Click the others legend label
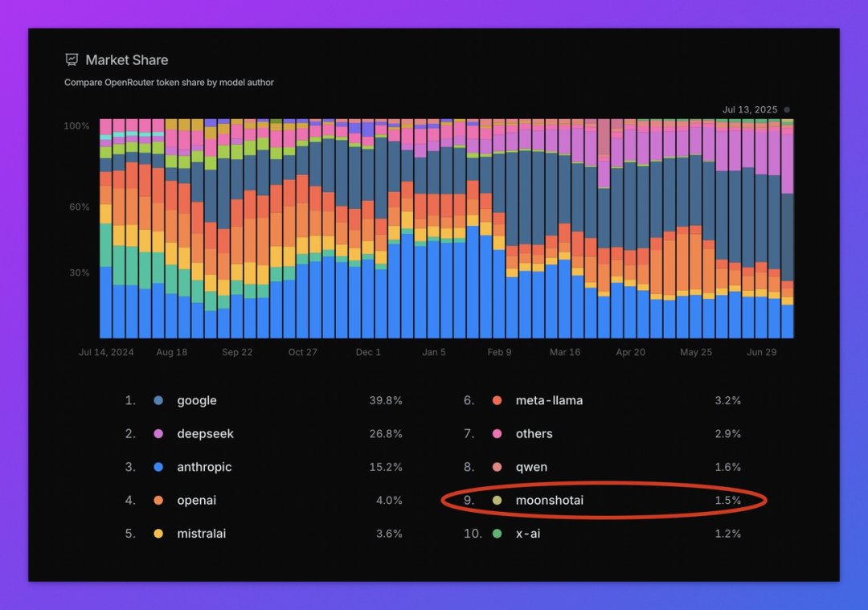 click(x=534, y=433)
